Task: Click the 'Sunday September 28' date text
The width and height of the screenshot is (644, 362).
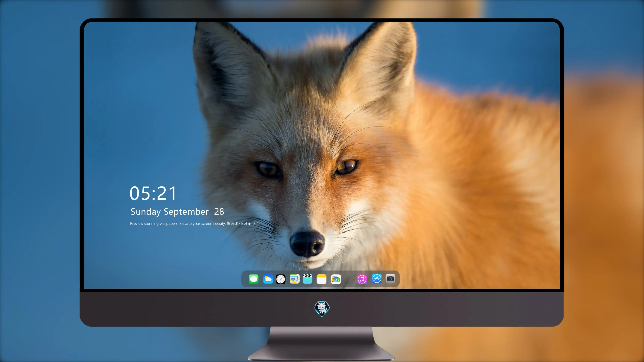Action: tap(177, 212)
